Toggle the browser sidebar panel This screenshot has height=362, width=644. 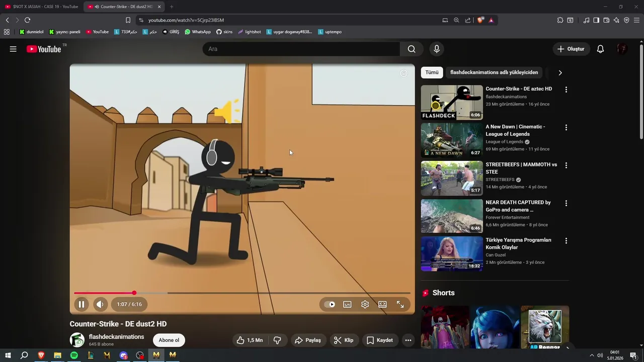click(x=596, y=20)
